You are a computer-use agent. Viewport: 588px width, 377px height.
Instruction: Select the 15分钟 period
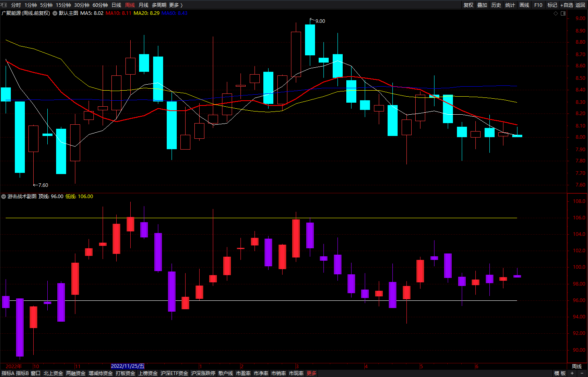(x=63, y=5)
